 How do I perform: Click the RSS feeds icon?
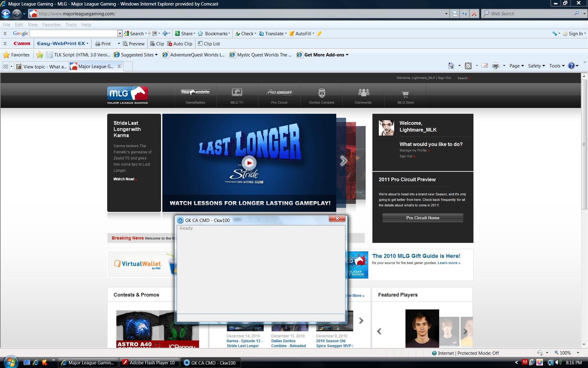tap(468, 66)
